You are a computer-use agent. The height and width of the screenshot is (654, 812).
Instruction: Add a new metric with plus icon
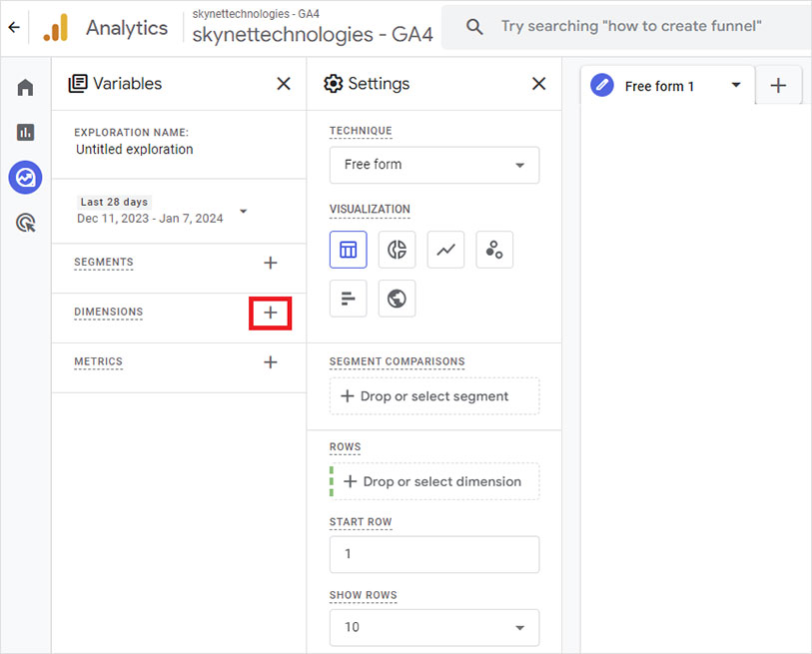coord(270,362)
